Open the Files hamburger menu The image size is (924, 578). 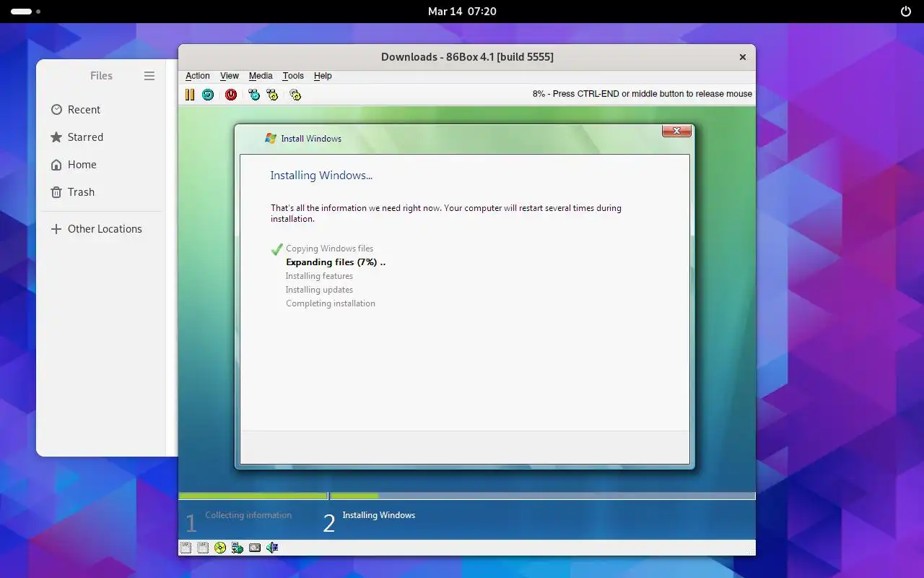pos(149,76)
